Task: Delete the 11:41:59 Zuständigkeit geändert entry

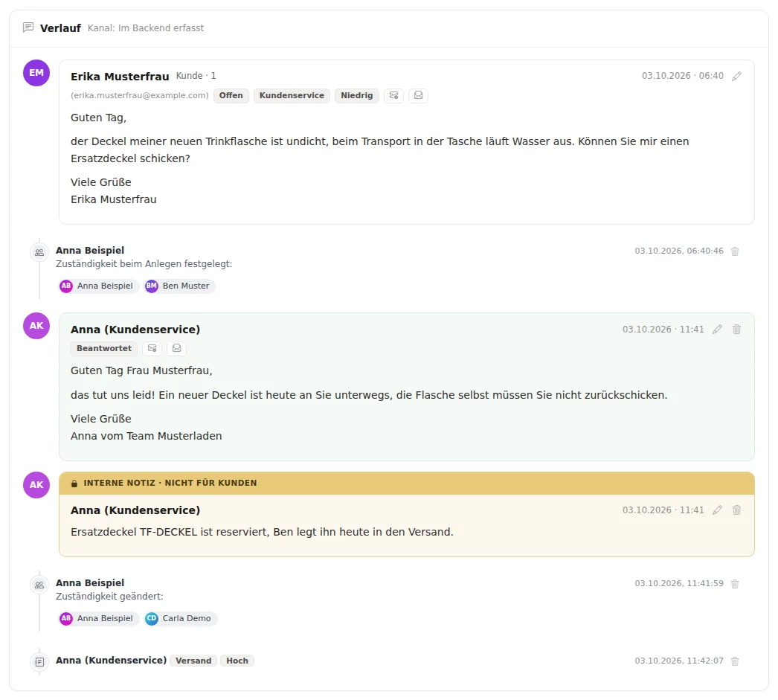Action: [735, 584]
